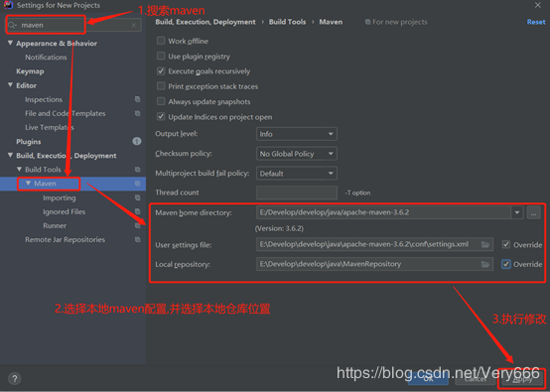Click the Build Tools breadcrumb
The width and height of the screenshot is (550, 392).
(x=287, y=22)
